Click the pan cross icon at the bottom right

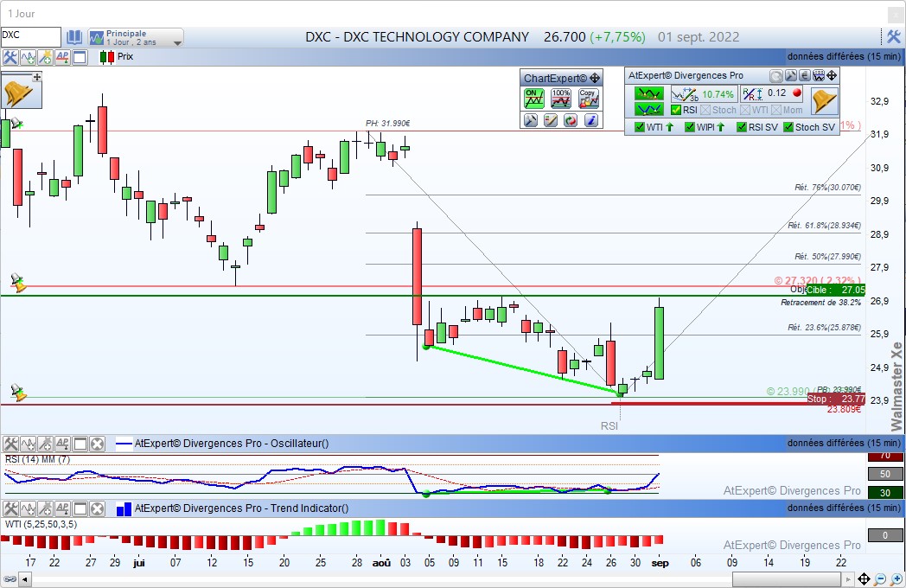pyautogui.click(x=864, y=578)
